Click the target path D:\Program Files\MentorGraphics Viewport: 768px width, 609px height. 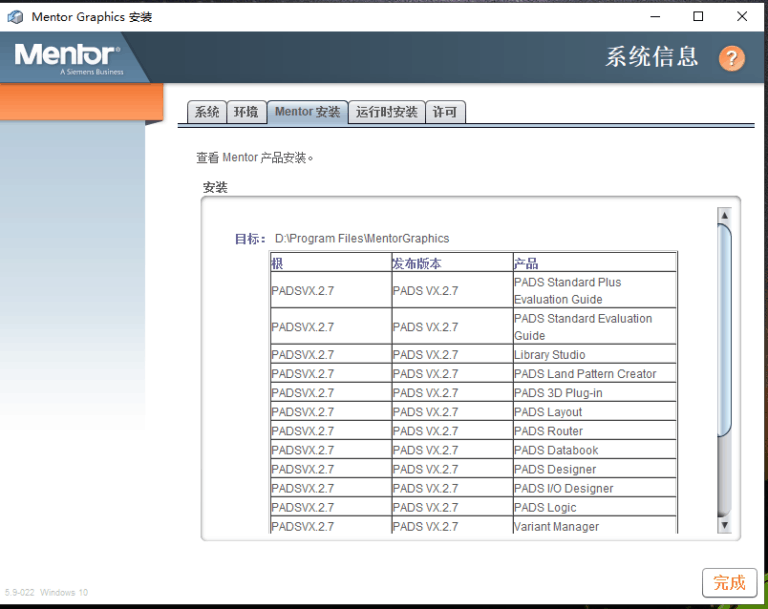(x=362, y=239)
